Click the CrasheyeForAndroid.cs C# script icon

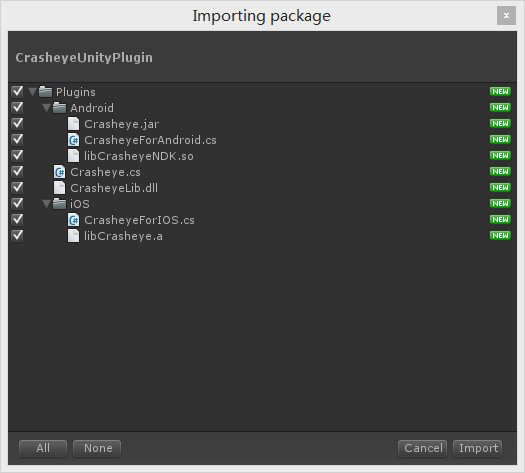(73, 140)
